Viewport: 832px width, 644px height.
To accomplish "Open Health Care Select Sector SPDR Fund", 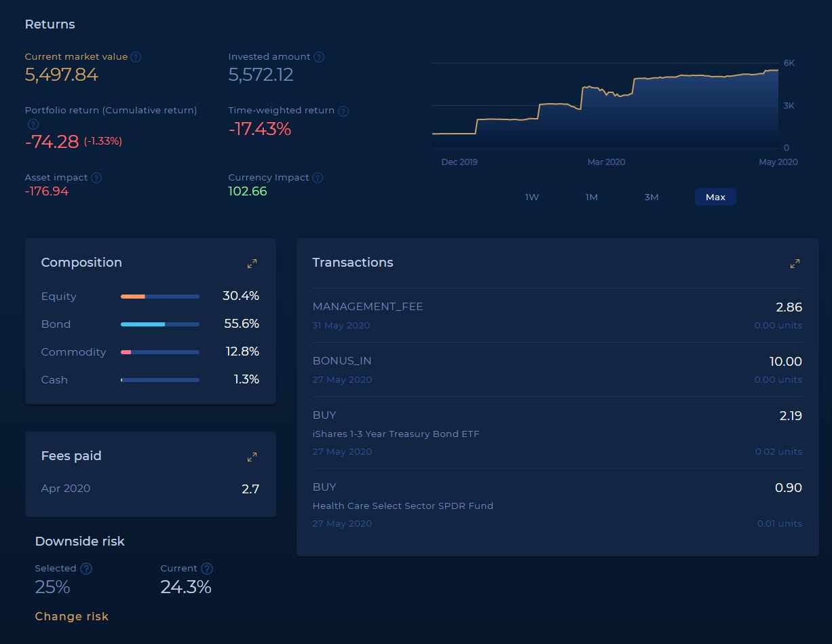I will click(x=402, y=506).
